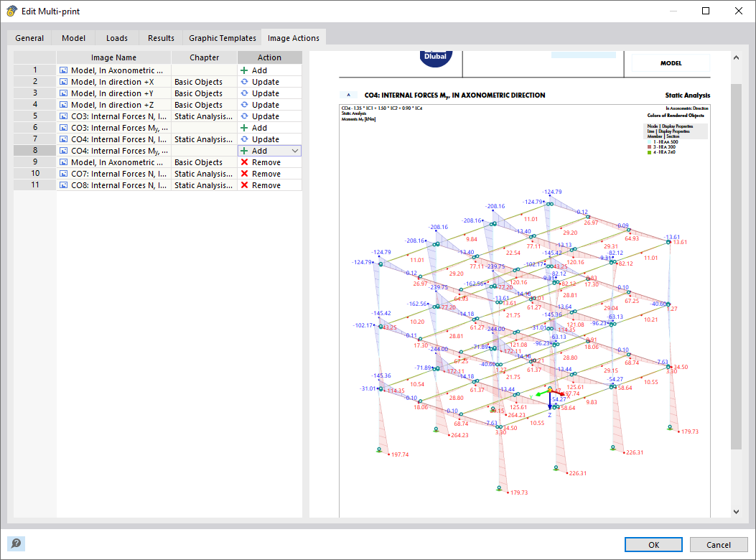Click Update refresh icon in row 7
Viewport: 756px width, 560px height.
[x=244, y=139]
